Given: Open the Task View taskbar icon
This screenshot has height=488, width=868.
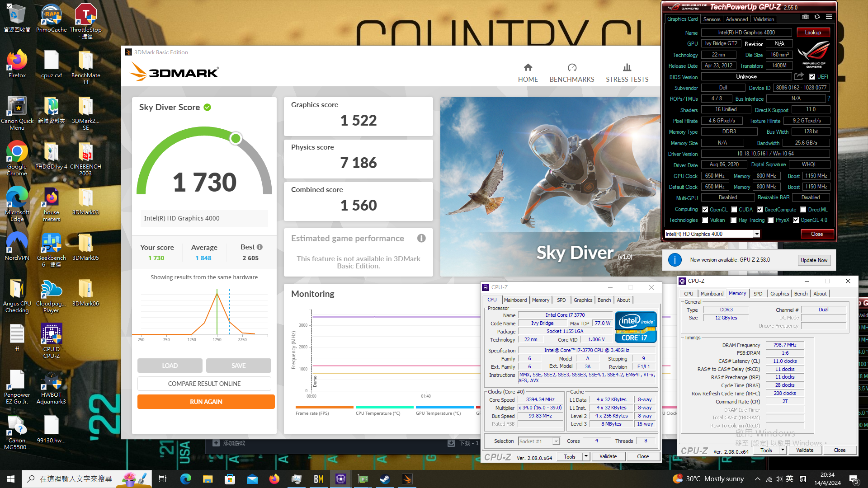Looking at the screenshot, I should [x=163, y=479].
